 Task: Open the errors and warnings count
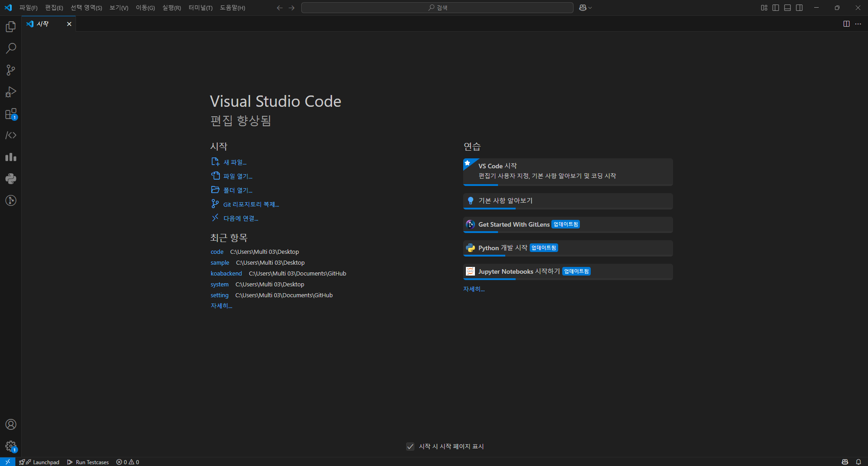[x=128, y=462]
